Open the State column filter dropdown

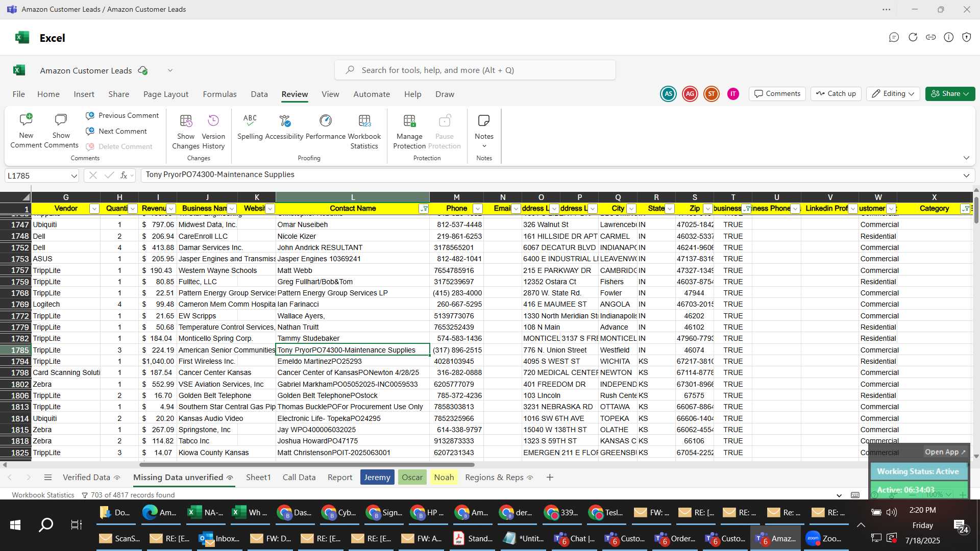tap(670, 209)
